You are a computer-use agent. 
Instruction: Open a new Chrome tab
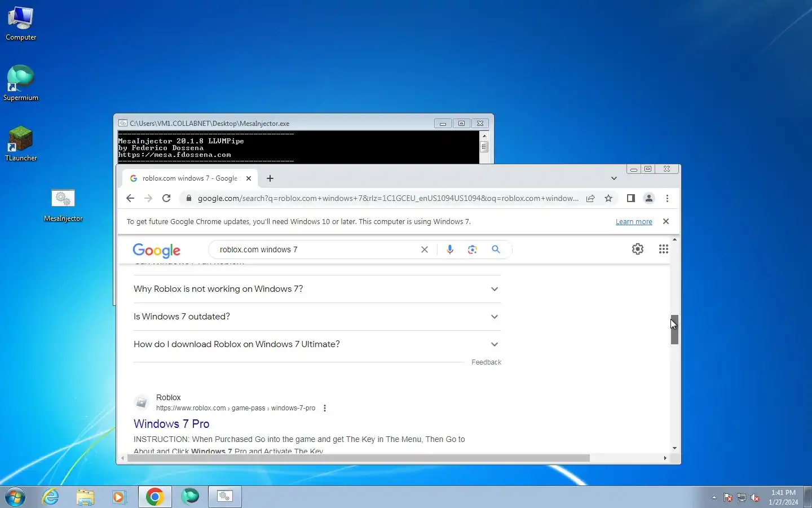[270, 178]
